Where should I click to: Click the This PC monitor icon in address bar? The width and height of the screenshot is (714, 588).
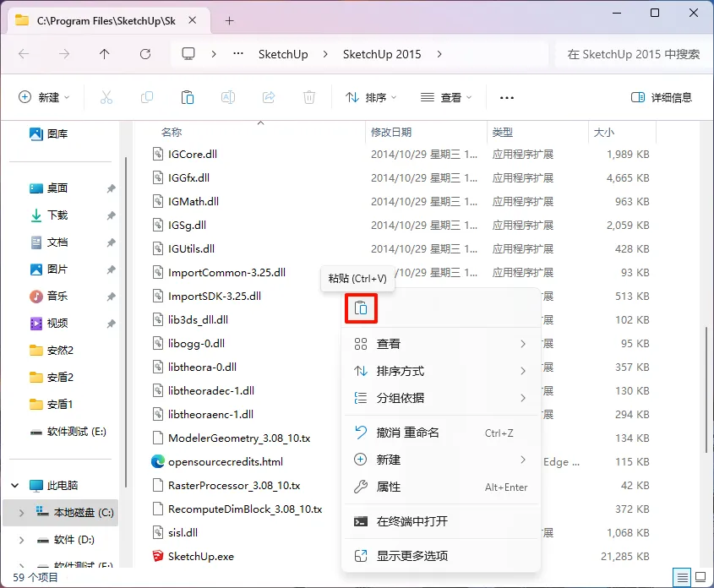click(188, 54)
